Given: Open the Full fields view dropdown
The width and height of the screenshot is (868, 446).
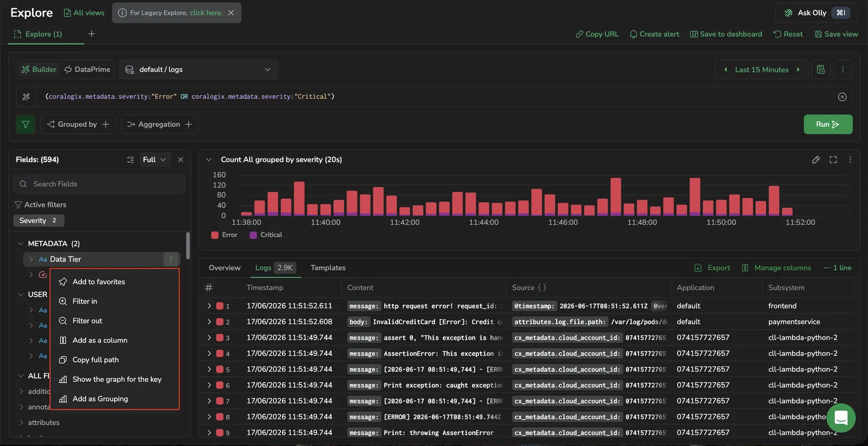Looking at the screenshot, I should (155, 160).
